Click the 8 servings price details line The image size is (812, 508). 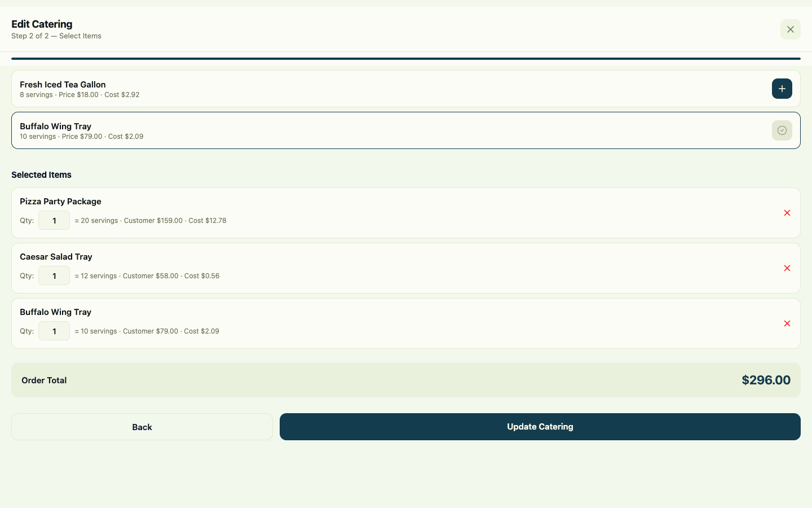point(80,95)
